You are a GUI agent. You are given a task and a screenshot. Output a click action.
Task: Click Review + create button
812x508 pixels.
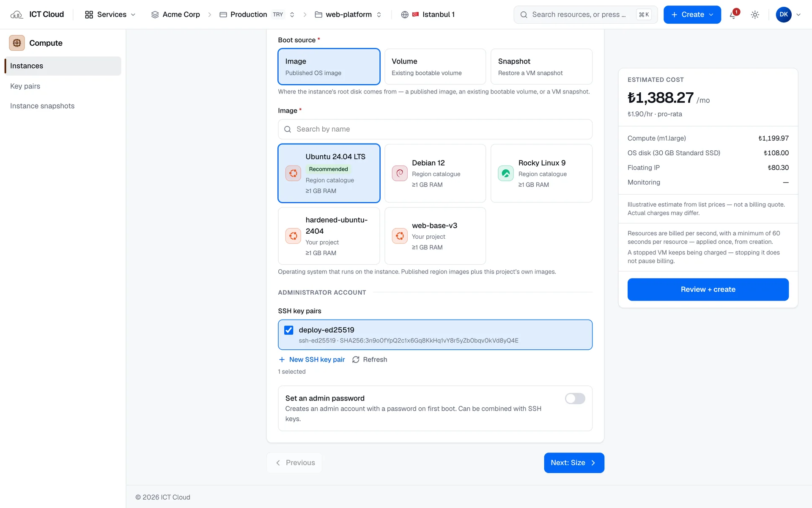708,290
